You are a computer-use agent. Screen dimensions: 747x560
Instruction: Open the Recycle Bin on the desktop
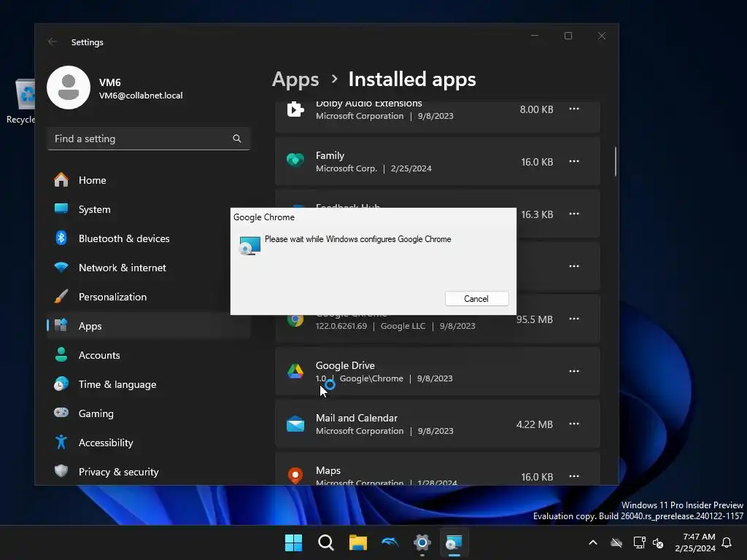[x=21, y=101]
